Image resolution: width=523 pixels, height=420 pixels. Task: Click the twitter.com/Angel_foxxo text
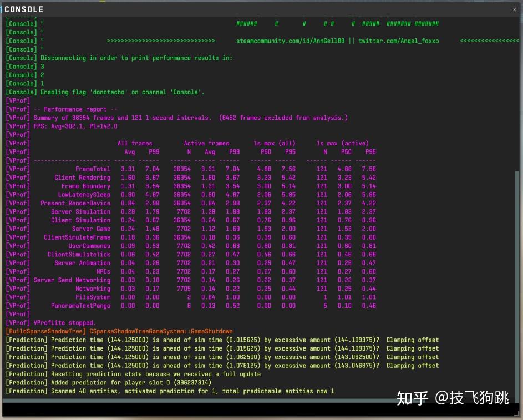click(x=399, y=41)
